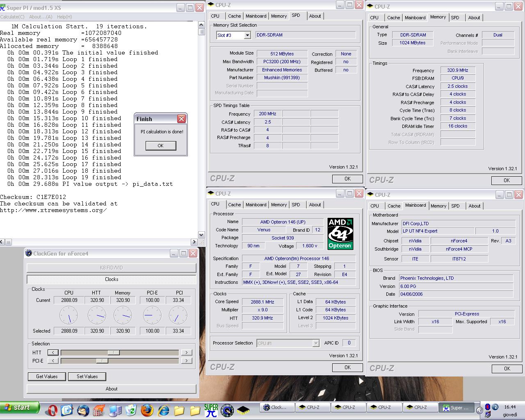This screenshot has width=525, height=420.
Task: Click the Part Number field Mushkin (991399)
Action: click(282, 78)
